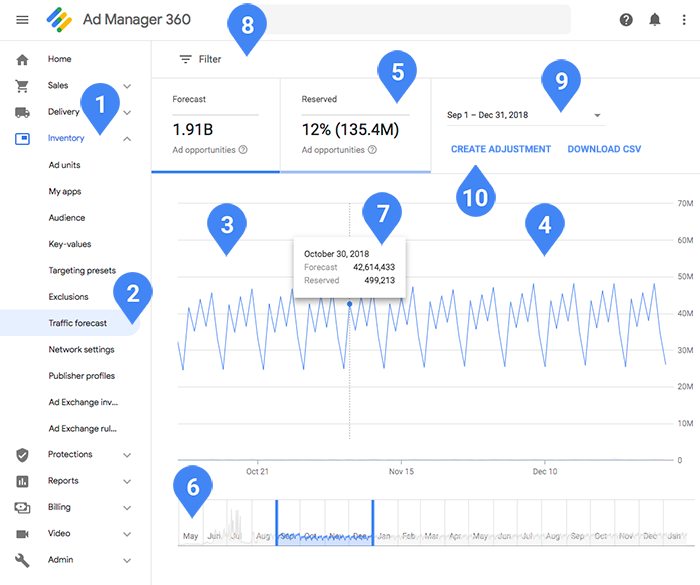Expand the Video section chevron
Viewport: 700px width, 585px height.
[x=127, y=534]
